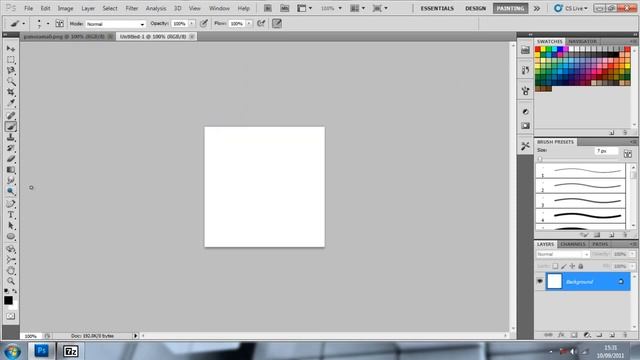
Task: Open Photoshop from the Windows taskbar
Action: coord(42,351)
